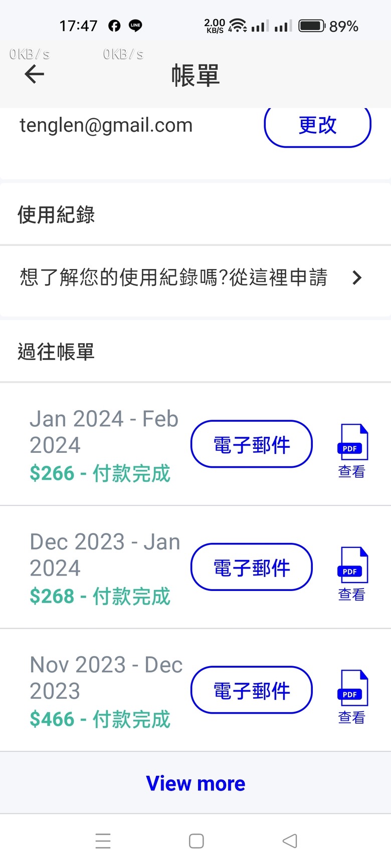Tap the Facebook notification icon in status bar
This screenshot has height=868, width=391.
114,26
